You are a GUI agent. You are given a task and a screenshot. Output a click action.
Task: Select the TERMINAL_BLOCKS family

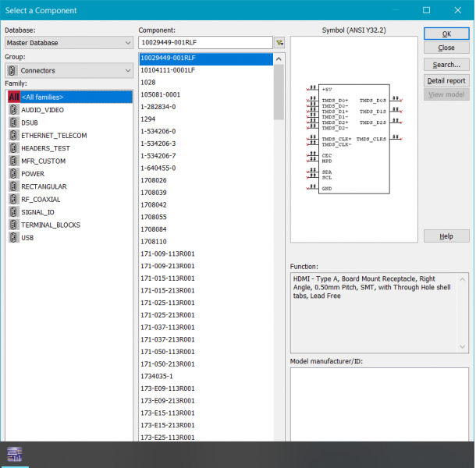click(x=51, y=225)
